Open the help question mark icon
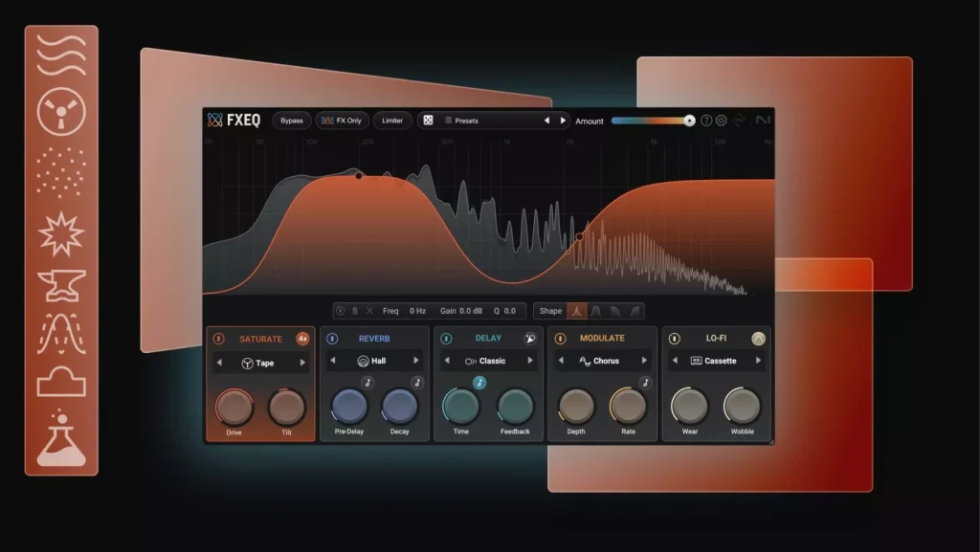Screen dimensions: 980x552 [x=706, y=121]
